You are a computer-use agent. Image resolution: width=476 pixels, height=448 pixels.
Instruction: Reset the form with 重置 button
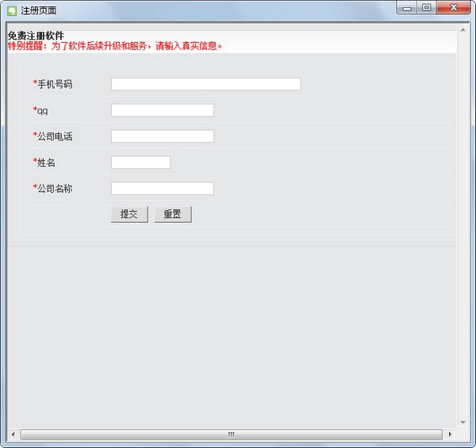pyautogui.click(x=173, y=214)
